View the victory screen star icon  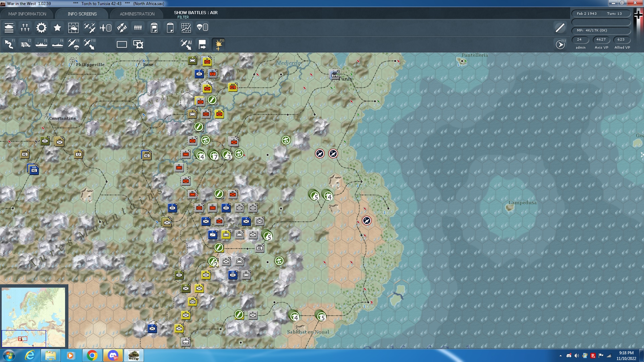(57, 28)
